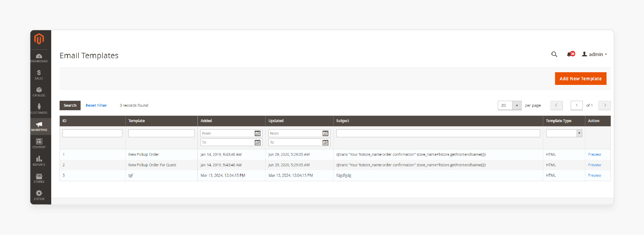644x235 pixels.
Task: Open the Stores sidebar menu
Action: coord(39,178)
